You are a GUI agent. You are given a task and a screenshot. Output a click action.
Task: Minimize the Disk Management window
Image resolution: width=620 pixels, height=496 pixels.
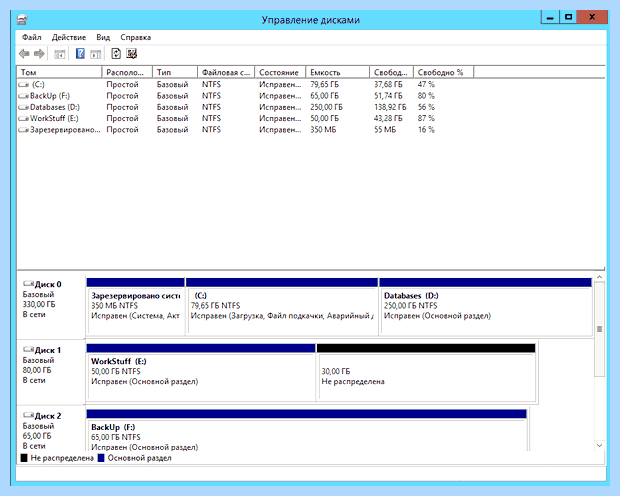[x=550, y=17]
